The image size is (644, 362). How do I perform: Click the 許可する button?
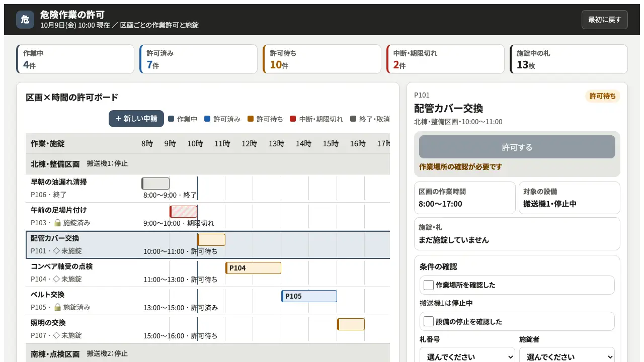point(517,147)
